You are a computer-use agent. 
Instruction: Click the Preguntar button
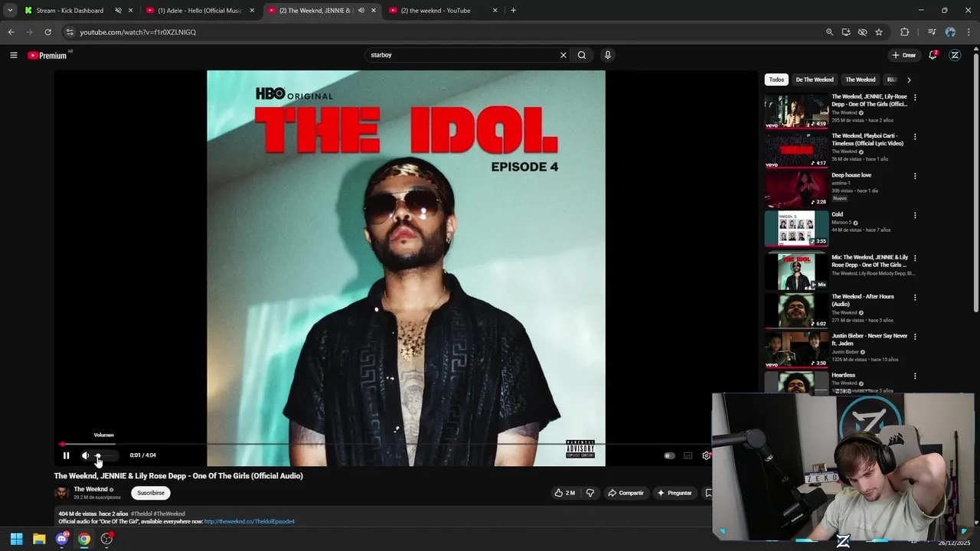tap(675, 493)
